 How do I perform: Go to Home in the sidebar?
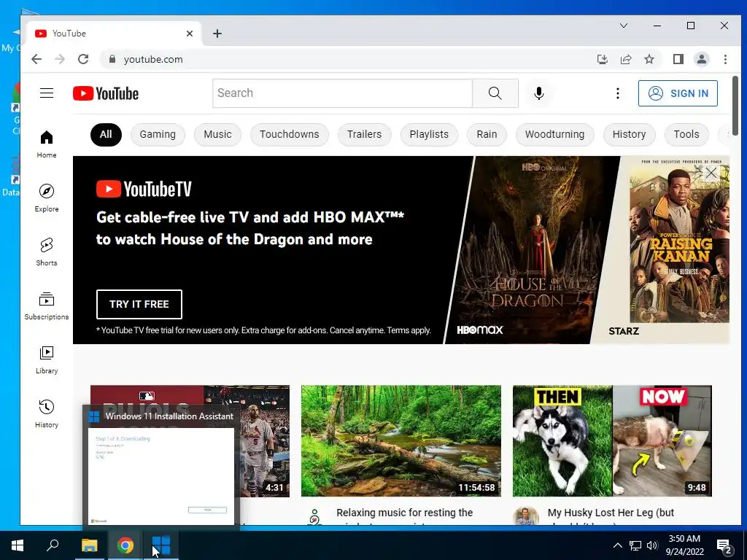pos(47,144)
